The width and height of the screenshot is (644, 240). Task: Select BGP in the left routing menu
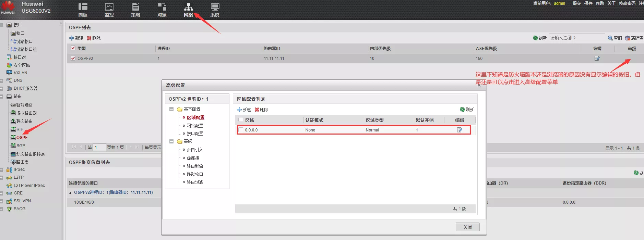[x=21, y=146]
